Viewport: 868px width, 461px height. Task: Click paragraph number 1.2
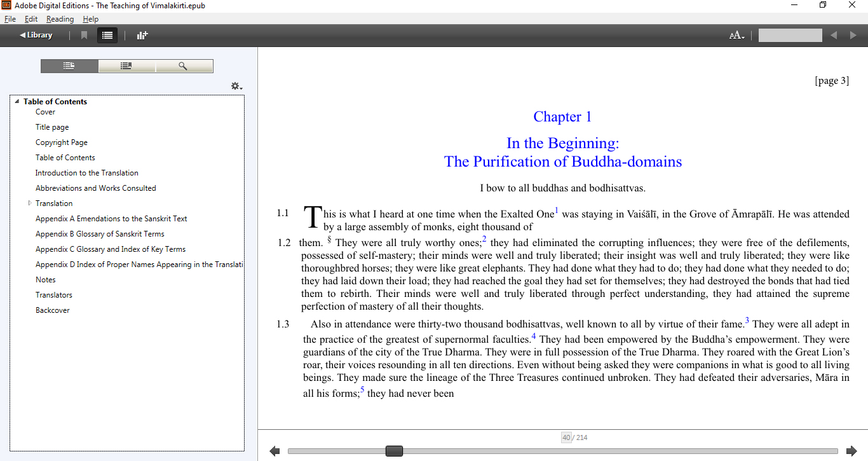tap(284, 243)
